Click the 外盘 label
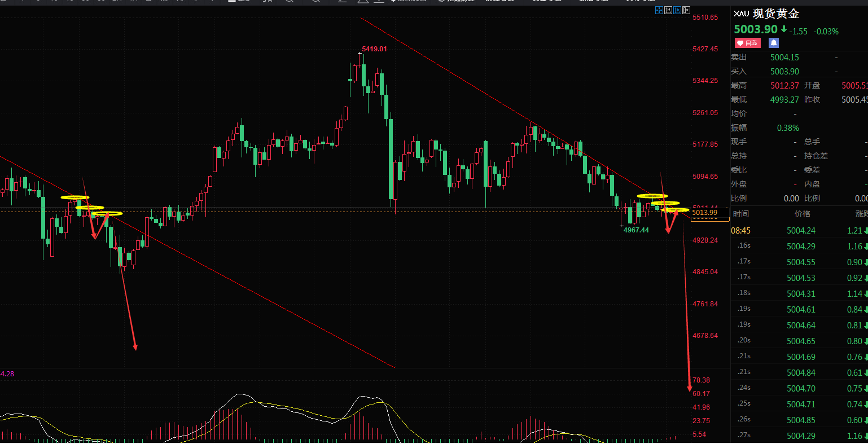This screenshot has width=868, height=444. [x=739, y=184]
